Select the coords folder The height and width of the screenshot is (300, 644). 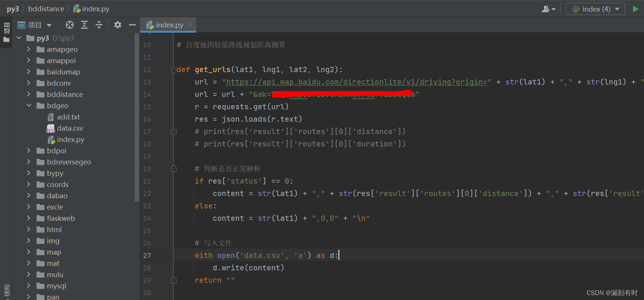(x=53, y=184)
